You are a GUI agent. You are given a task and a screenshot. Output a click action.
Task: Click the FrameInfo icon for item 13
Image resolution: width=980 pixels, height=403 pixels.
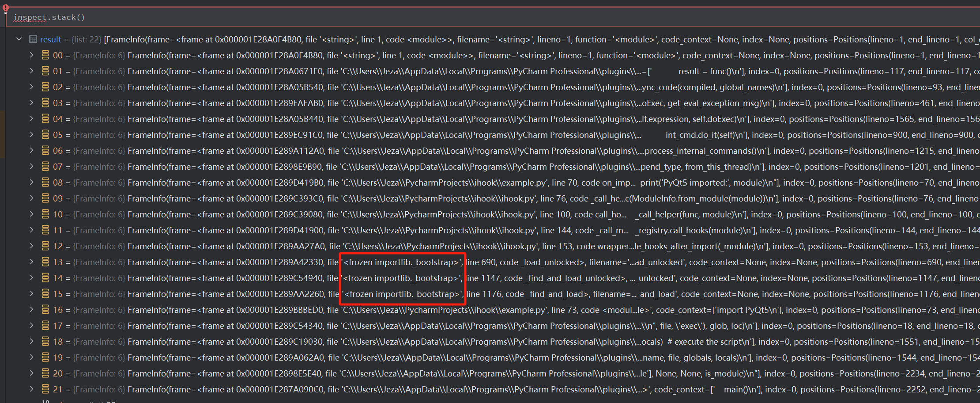[45, 262]
